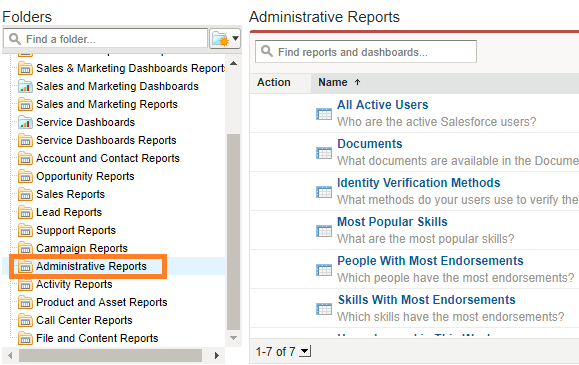The width and height of the screenshot is (579, 365).
Task: Click the File and Content Reports folder icon
Action: (x=25, y=338)
